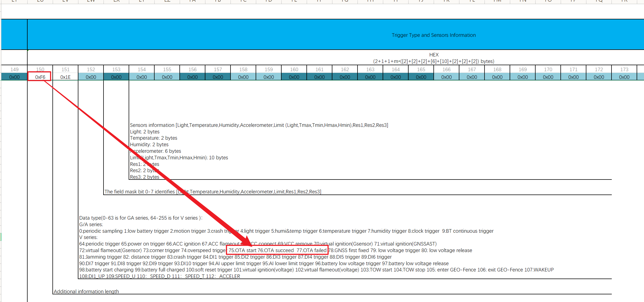Click the 0x00 cell below byte 169

[x=523, y=77]
